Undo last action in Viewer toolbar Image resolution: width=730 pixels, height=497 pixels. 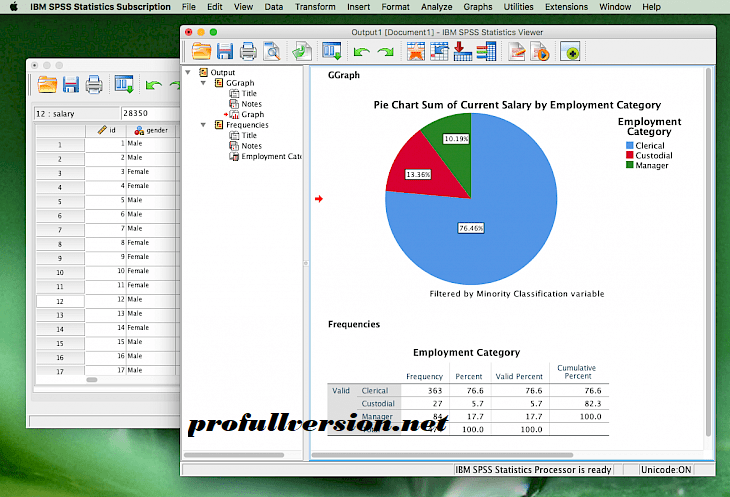point(361,52)
